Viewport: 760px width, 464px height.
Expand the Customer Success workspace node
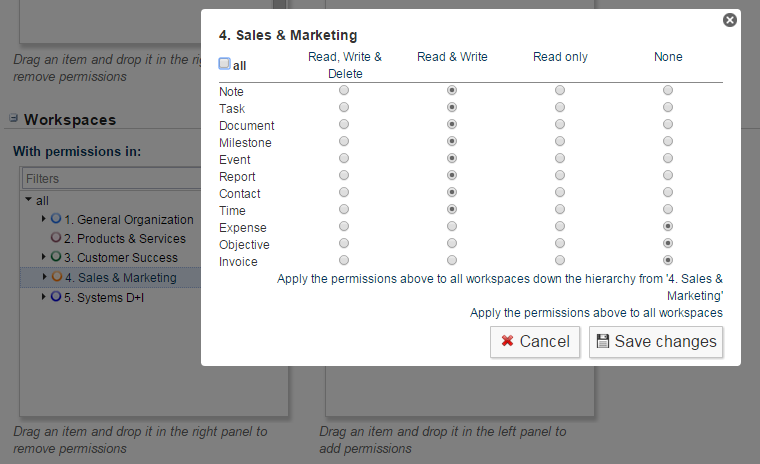(x=43, y=258)
